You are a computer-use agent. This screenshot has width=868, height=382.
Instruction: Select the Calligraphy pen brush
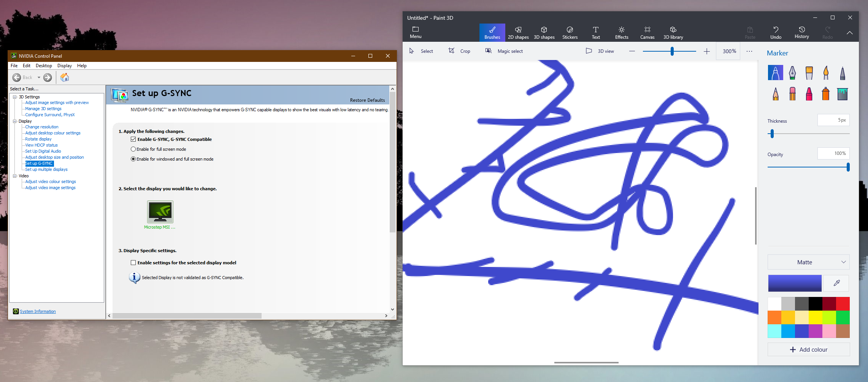tap(792, 73)
